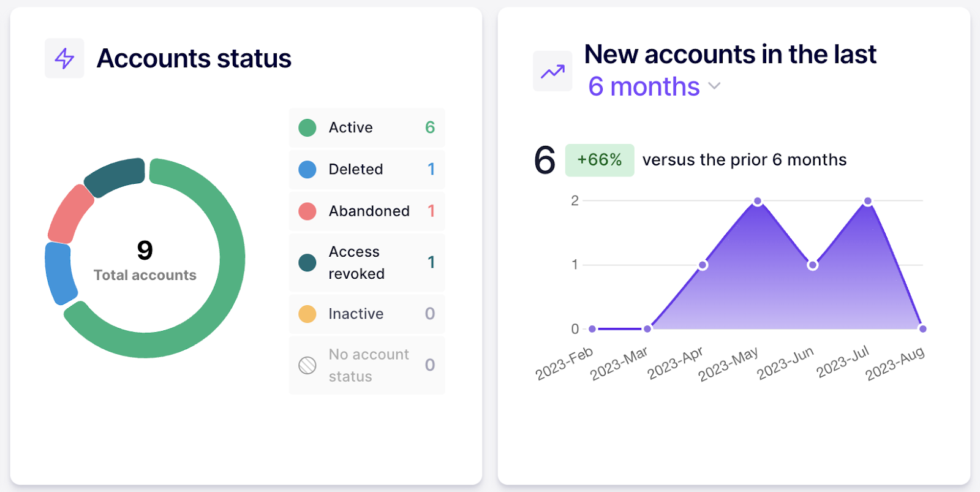Click the red Abandoned status dot

click(x=307, y=211)
